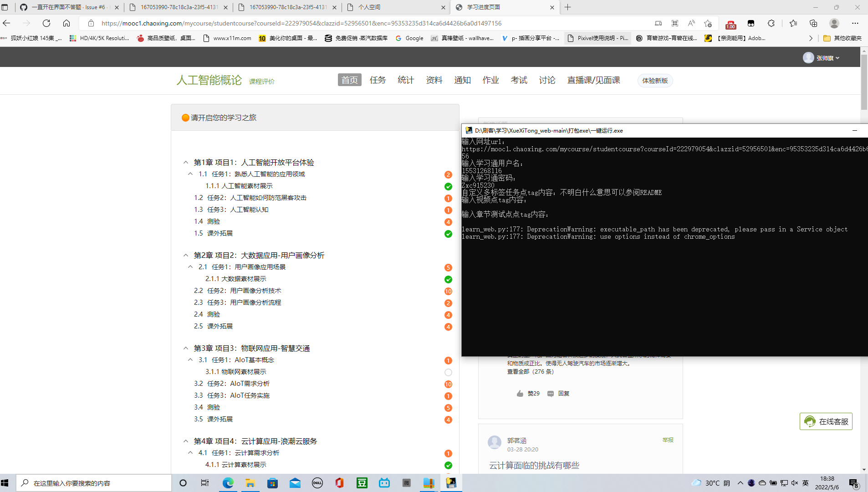Click the completion checkmark beside 1.1.1 人工智能素材展示
Screen dimensions: 868x492
coord(449,186)
